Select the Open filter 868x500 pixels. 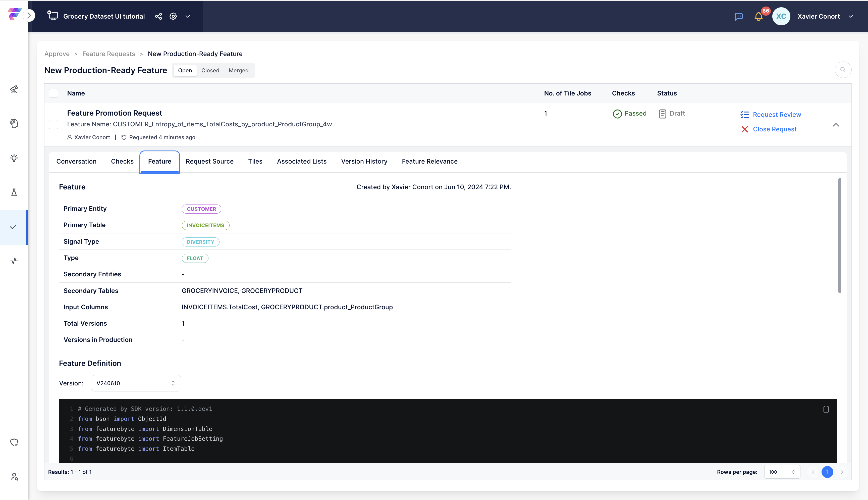[x=185, y=70]
